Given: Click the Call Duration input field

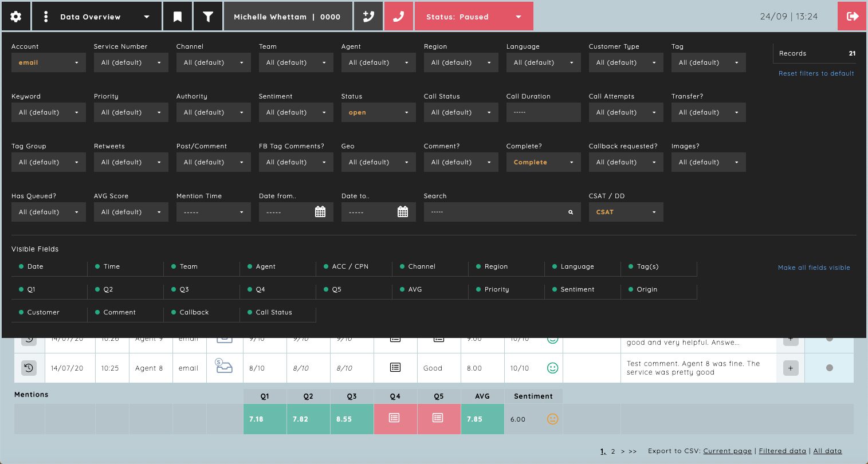Looking at the screenshot, I should click(x=544, y=112).
